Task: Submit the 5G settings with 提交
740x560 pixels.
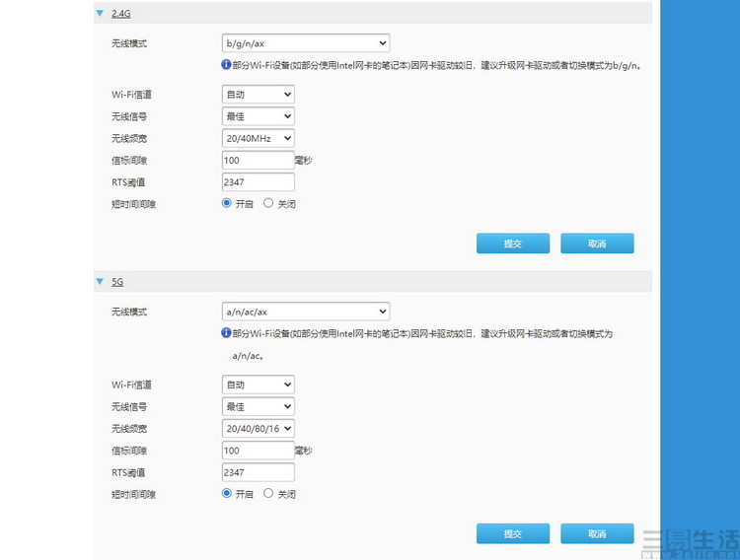Action: 512,533
